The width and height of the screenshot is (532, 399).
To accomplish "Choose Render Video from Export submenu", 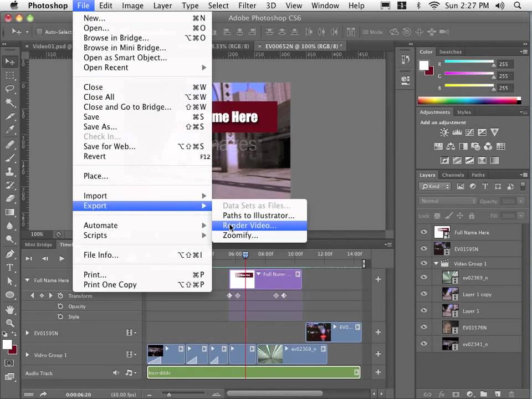I will pos(259,226).
